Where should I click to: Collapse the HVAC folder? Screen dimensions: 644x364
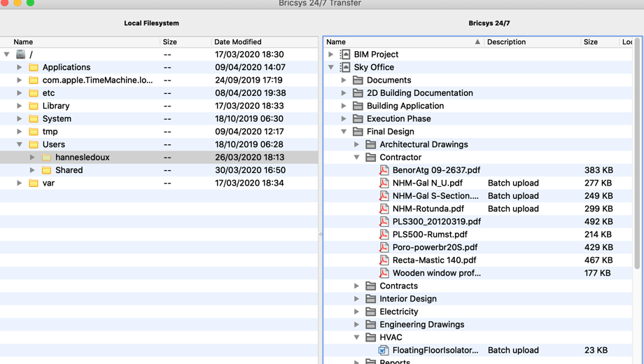pyautogui.click(x=356, y=337)
